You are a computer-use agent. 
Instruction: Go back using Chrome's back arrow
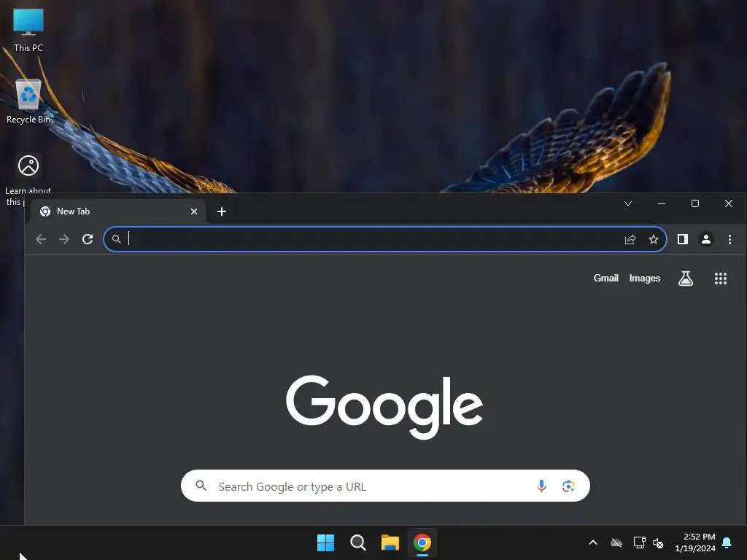point(41,239)
